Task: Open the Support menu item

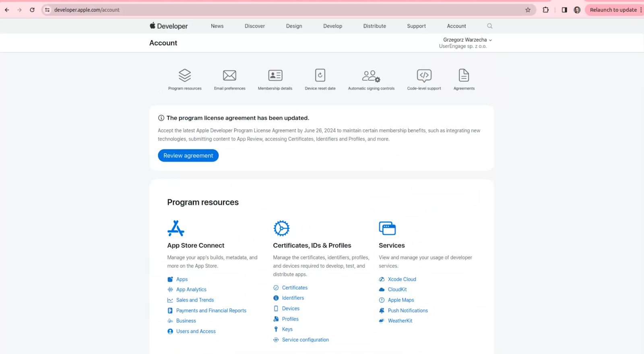Action: 416,26
